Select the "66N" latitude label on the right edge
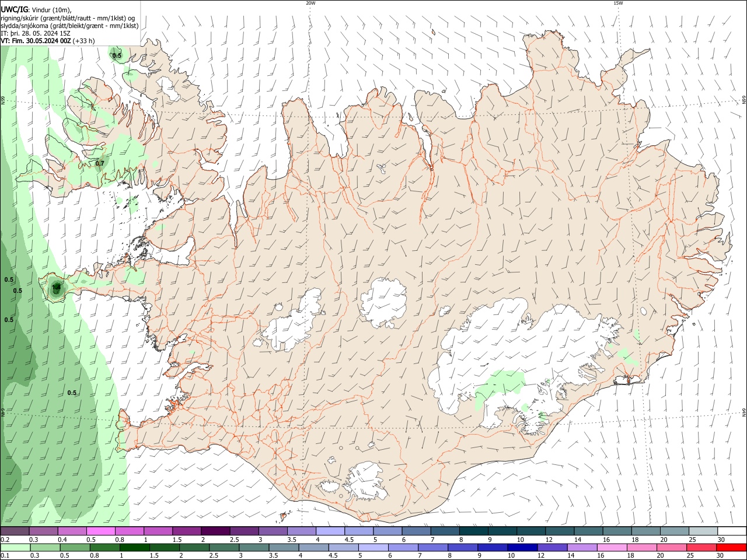747x560 pixels. coord(744,100)
